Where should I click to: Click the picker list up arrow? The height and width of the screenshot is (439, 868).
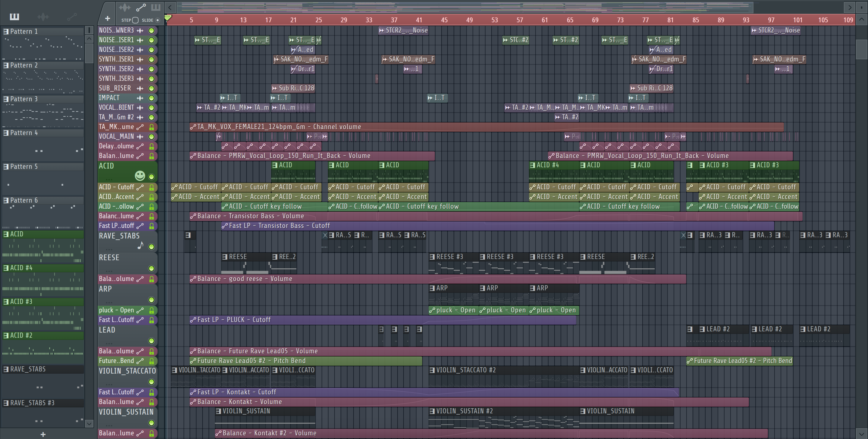89,39
